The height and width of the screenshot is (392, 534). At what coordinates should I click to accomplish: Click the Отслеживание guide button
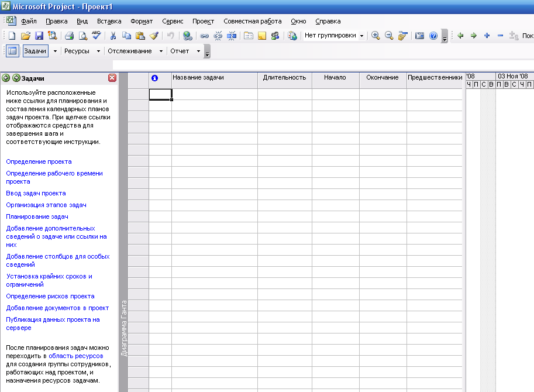(x=130, y=51)
